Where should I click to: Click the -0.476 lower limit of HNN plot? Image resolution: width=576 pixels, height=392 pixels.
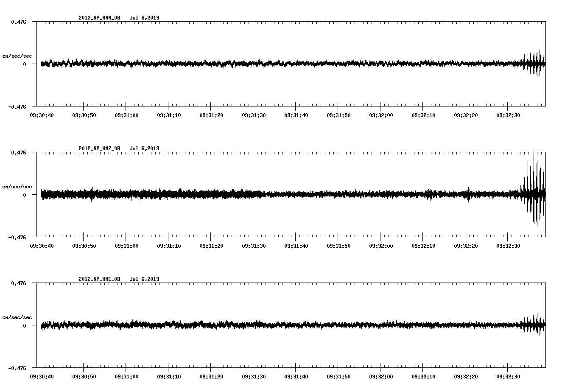[17, 106]
